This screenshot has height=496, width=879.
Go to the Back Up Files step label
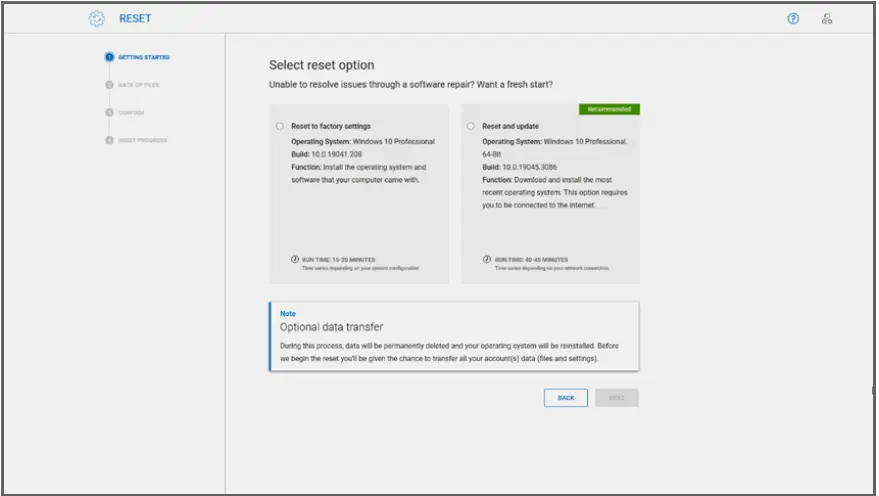[x=138, y=85]
